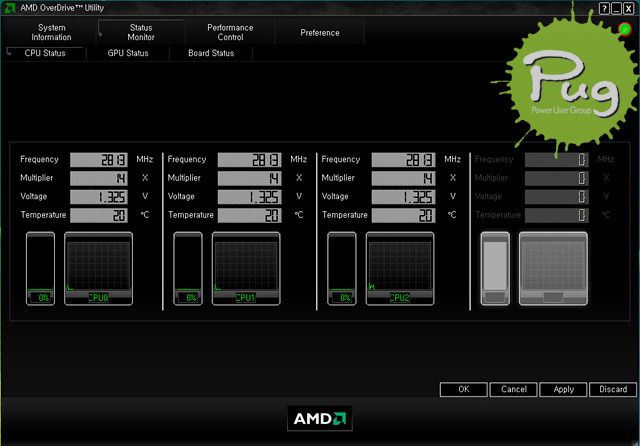Click the CPU0 Multiplier value field
Screen dimensions: 640x446
point(99,178)
